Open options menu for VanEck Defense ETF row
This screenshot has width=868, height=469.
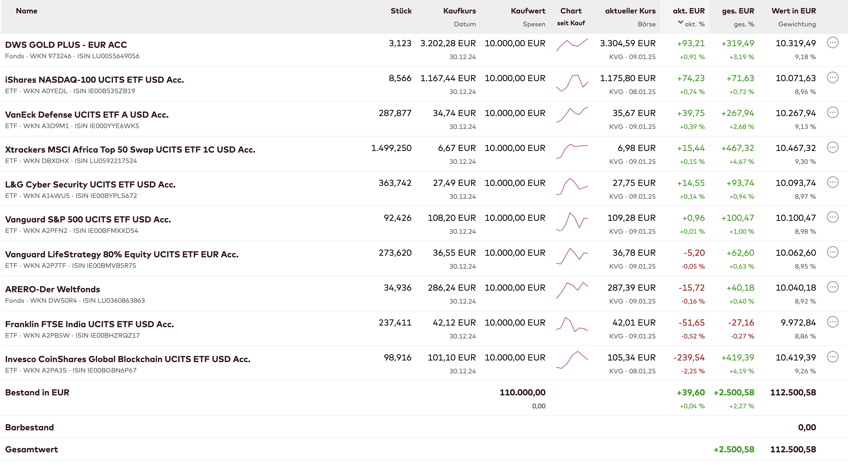(x=832, y=113)
